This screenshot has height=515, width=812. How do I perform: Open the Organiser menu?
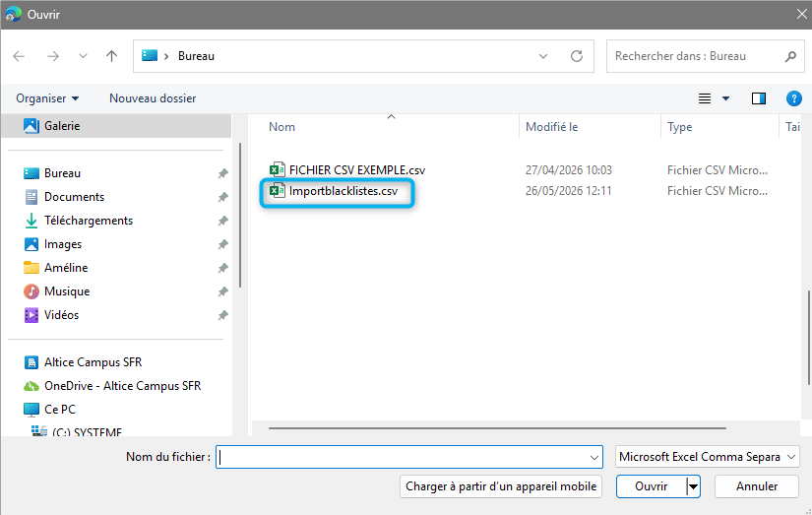[x=47, y=98]
